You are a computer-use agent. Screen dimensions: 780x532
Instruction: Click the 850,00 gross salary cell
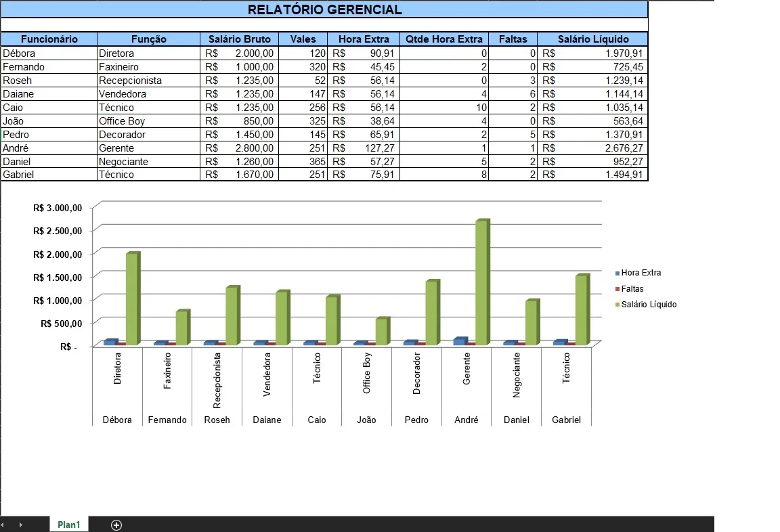coord(239,121)
